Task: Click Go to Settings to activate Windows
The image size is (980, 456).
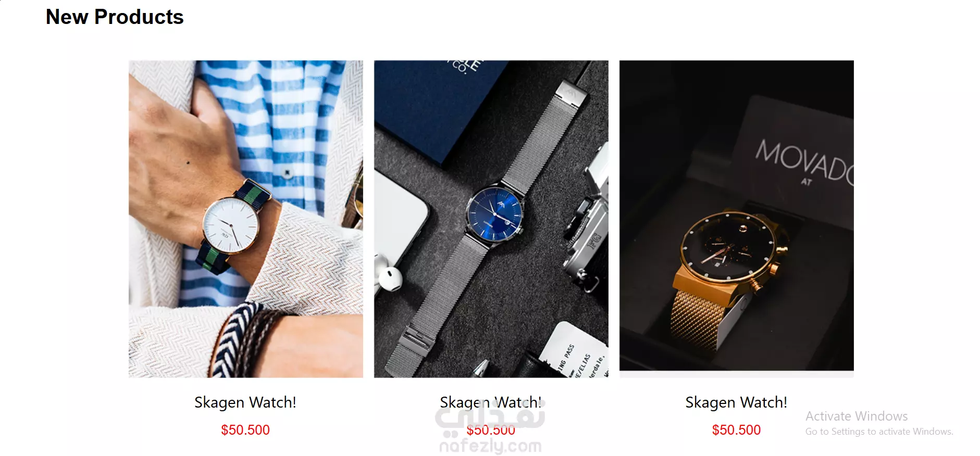Action: pyautogui.click(x=879, y=432)
